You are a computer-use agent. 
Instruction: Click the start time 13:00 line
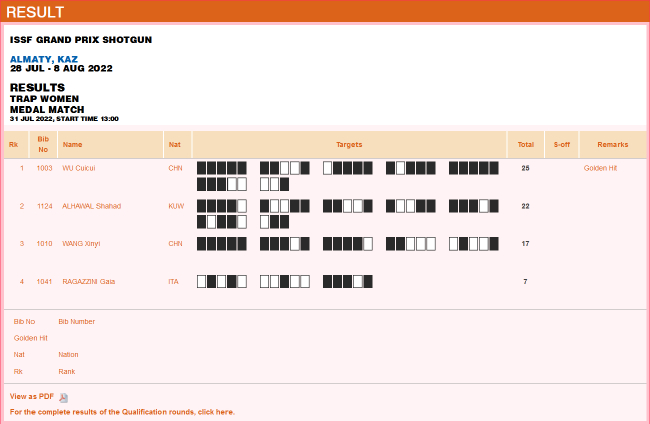point(64,119)
